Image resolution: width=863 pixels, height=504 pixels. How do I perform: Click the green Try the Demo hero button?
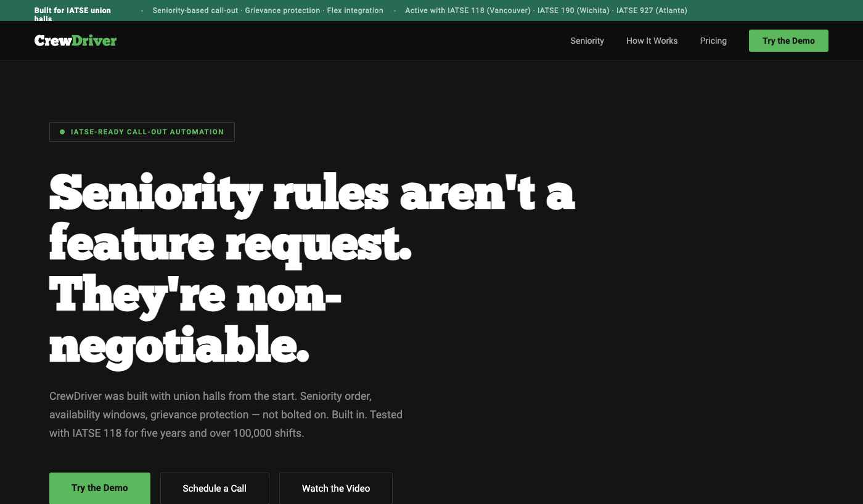100,488
